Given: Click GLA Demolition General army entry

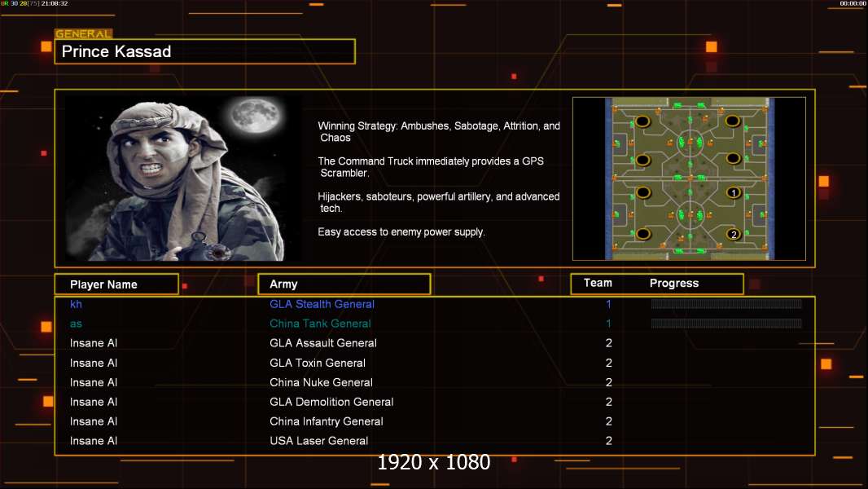Looking at the screenshot, I should pyautogui.click(x=331, y=402).
